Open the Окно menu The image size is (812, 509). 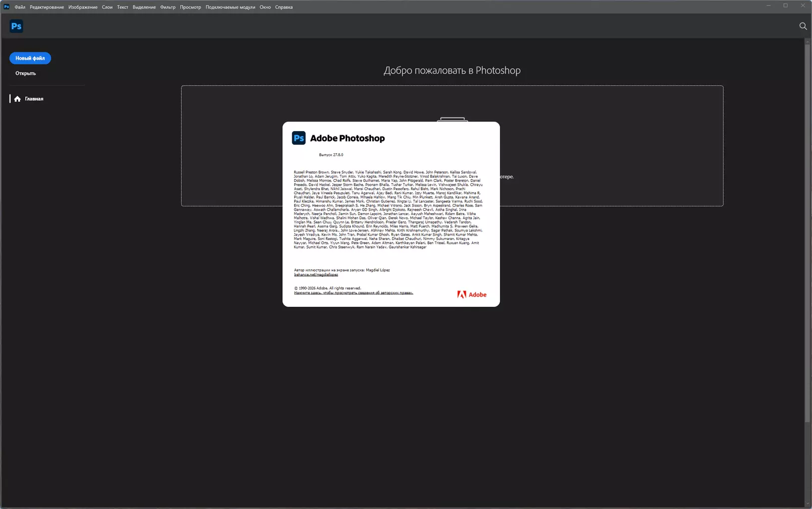point(265,7)
